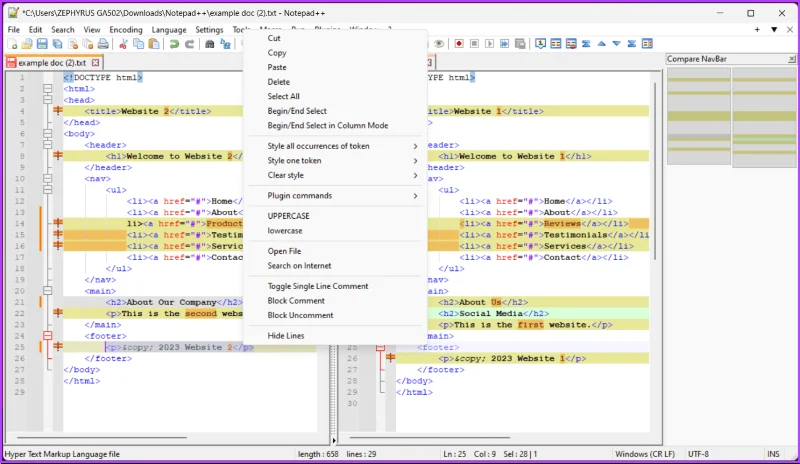Click the Save recorded macro icon
This screenshot has height=464, width=800.
(520, 44)
